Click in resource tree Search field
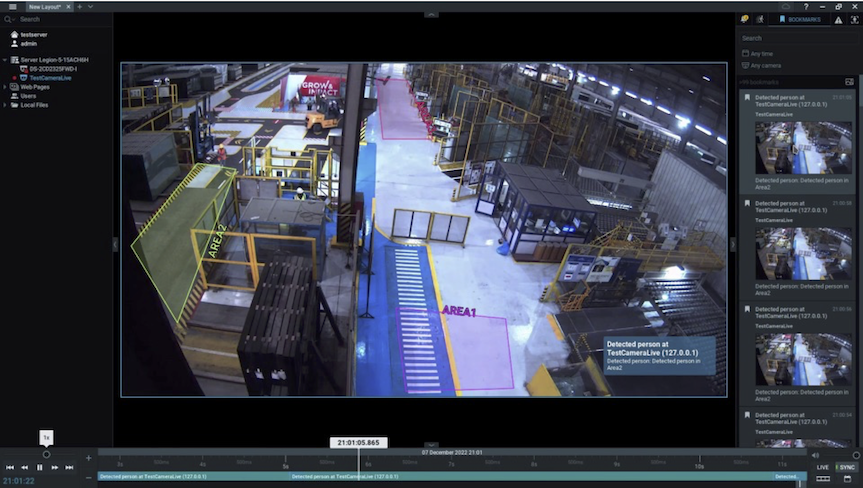The height and width of the screenshot is (488, 863). tap(63, 19)
